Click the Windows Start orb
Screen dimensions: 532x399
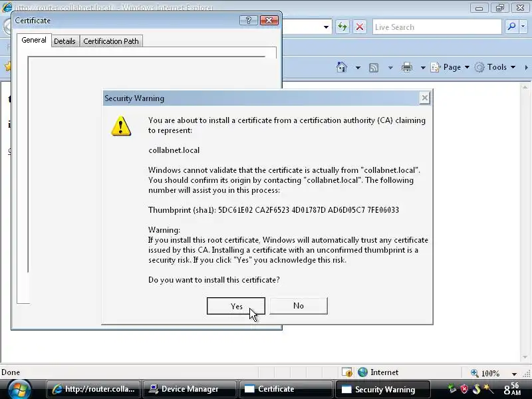click(20, 389)
